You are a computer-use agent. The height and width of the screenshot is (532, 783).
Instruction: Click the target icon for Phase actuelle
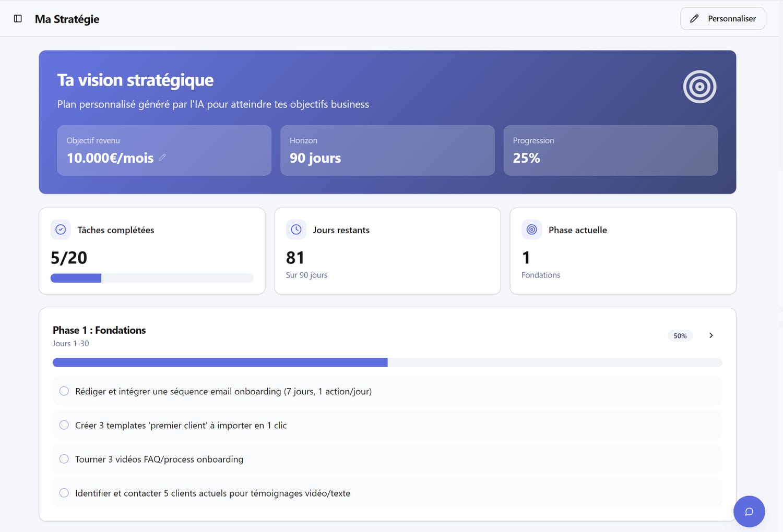pyautogui.click(x=531, y=229)
